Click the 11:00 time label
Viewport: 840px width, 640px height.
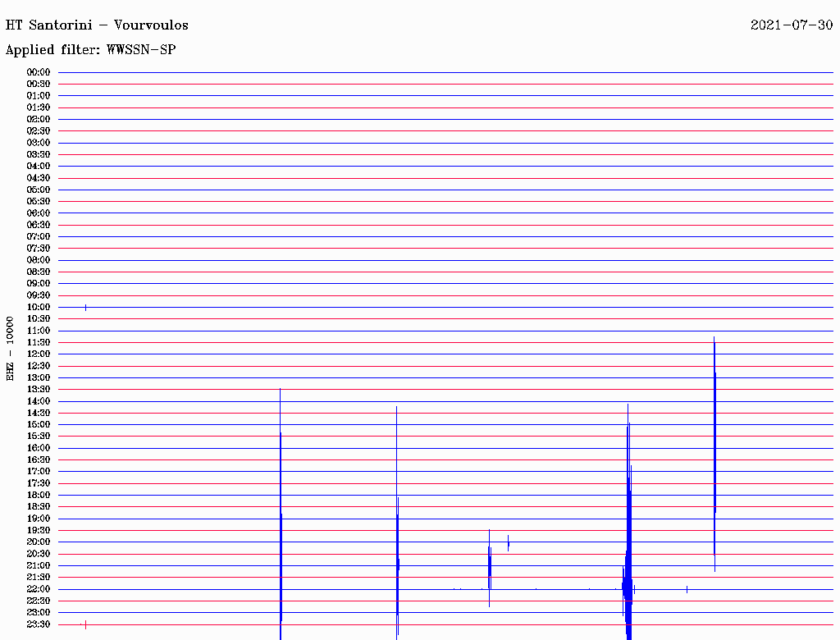[x=39, y=331]
